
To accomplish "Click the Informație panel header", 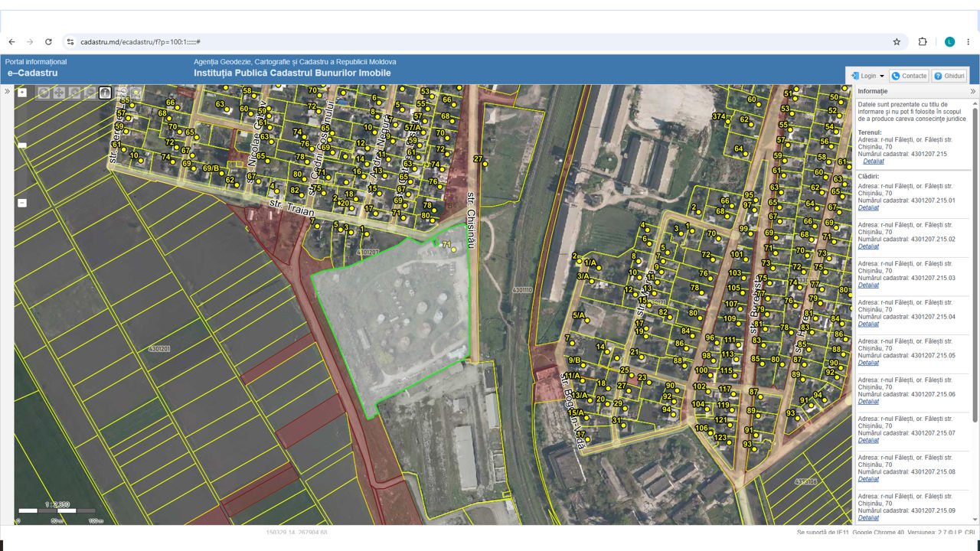I will pos(917,91).
